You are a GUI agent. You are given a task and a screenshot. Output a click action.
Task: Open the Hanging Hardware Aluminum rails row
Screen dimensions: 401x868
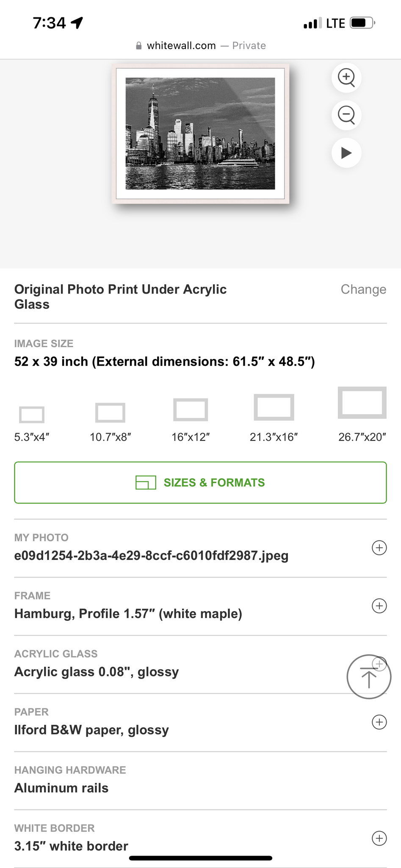(x=62, y=788)
